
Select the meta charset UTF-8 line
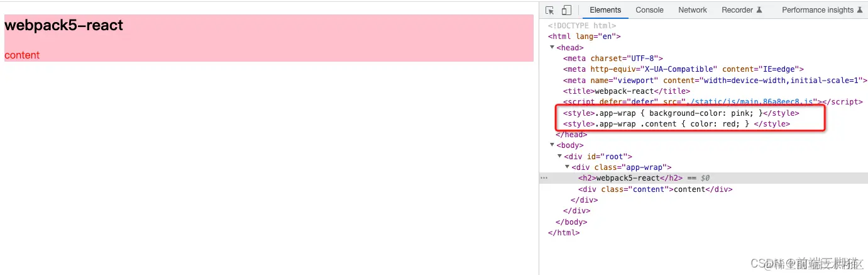point(613,59)
